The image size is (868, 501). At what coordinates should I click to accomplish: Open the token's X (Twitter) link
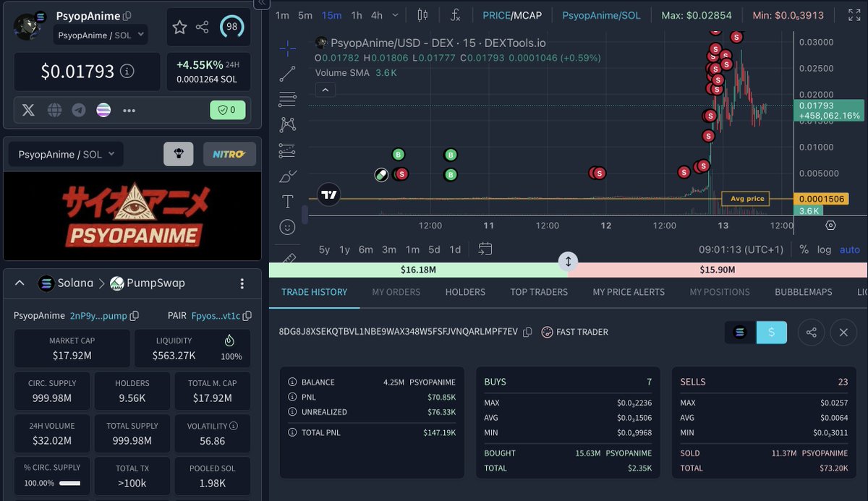coord(28,110)
